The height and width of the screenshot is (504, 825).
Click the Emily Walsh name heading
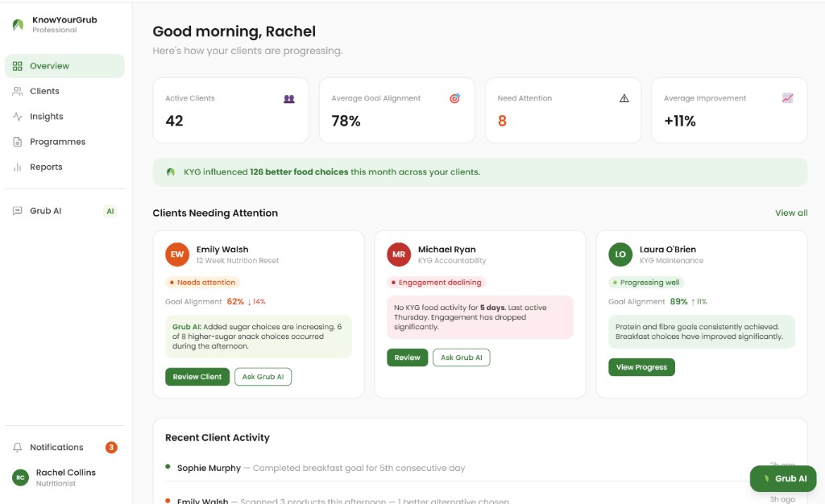point(222,250)
